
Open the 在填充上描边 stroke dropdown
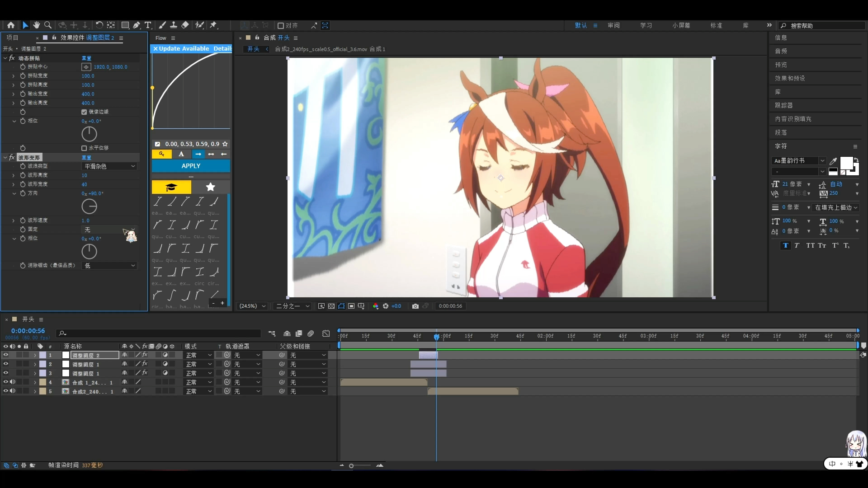pos(836,207)
